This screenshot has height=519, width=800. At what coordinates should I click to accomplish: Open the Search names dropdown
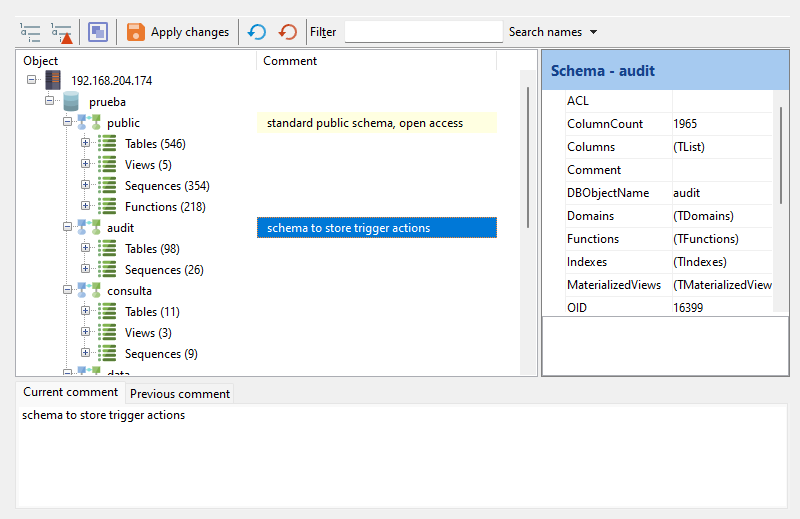(553, 32)
